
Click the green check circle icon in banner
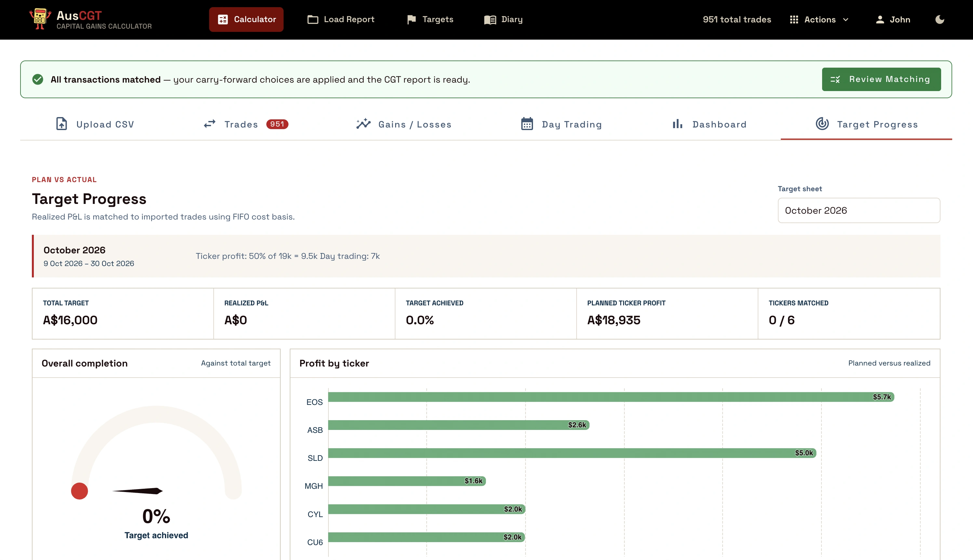(x=38, y=79)
